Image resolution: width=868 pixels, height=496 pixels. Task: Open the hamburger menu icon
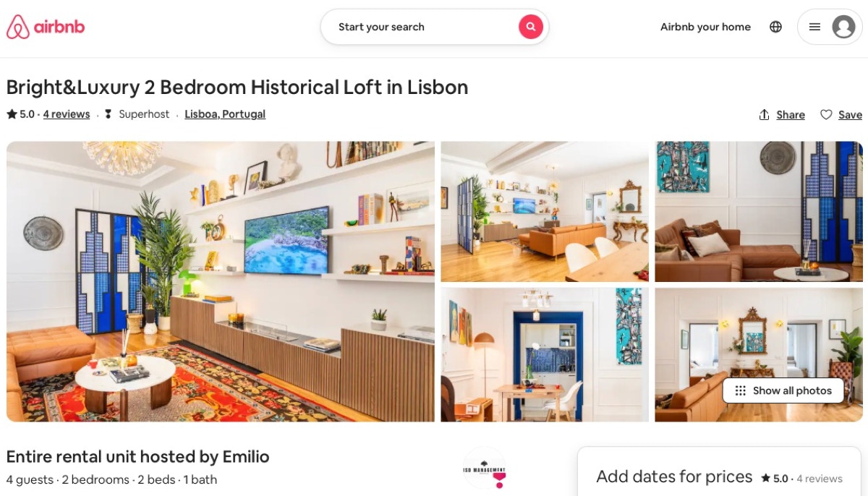(x=814, y=27)
